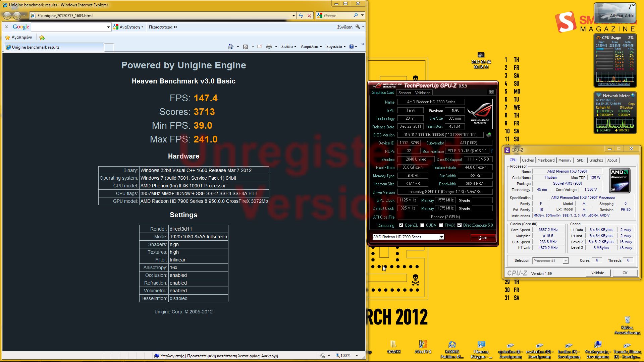Open the Mainboard tab in CPU-Z
This screenshot has height=362, width=644.
pyautogui.click(x=546, y=160)
